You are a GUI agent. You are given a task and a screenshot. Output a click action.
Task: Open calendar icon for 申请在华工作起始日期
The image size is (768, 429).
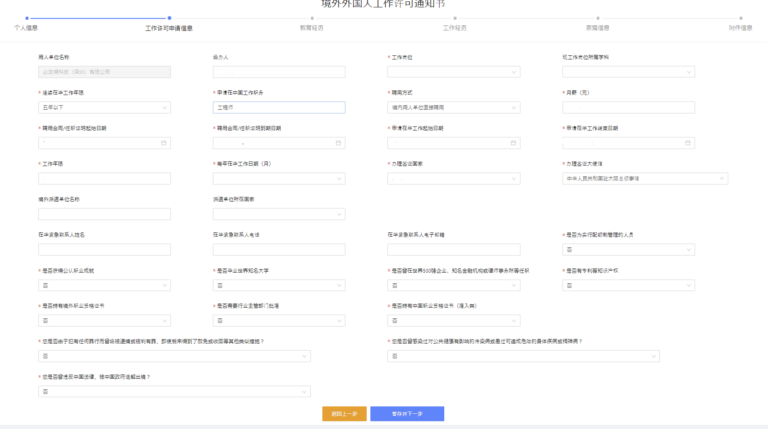514,143
